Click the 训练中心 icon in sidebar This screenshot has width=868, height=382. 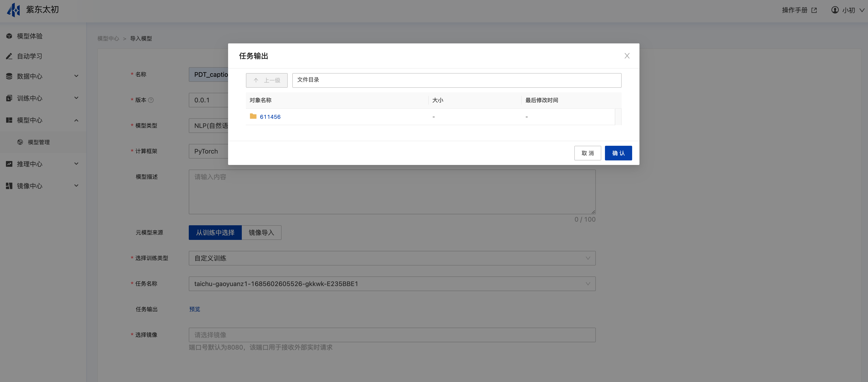[9, 98]
